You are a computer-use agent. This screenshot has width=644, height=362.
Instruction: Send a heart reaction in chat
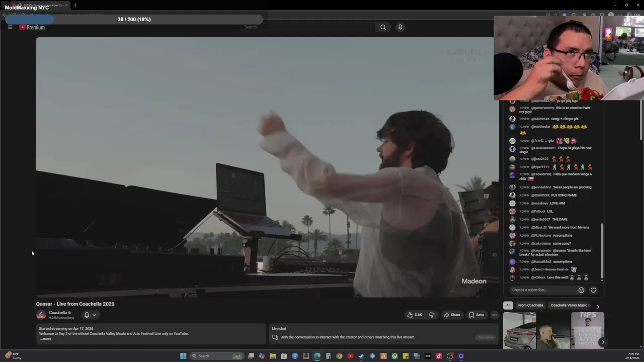coord(593,290)
